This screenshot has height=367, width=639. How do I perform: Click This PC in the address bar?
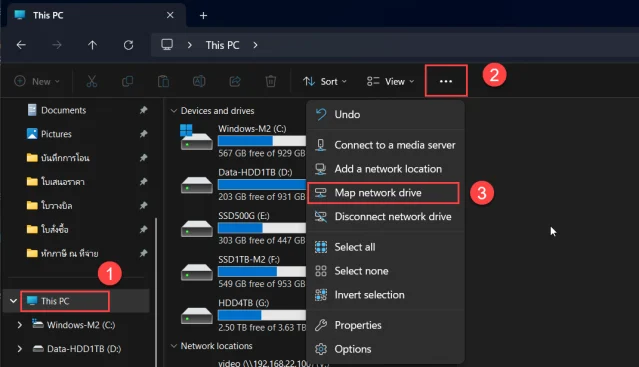pyautogui.click(x=222, y=45)
